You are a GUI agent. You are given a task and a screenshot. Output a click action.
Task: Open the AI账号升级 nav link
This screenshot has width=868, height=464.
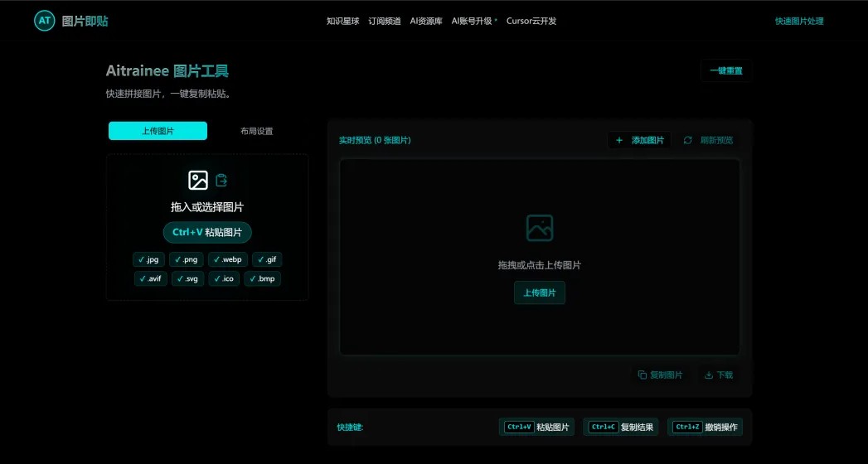472,21
